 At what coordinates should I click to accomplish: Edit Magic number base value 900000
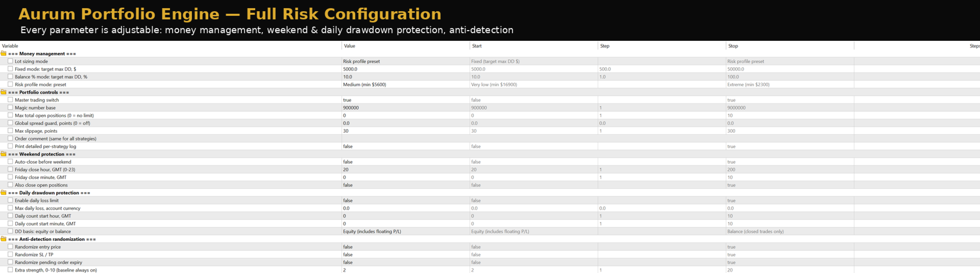click(406, 108)
